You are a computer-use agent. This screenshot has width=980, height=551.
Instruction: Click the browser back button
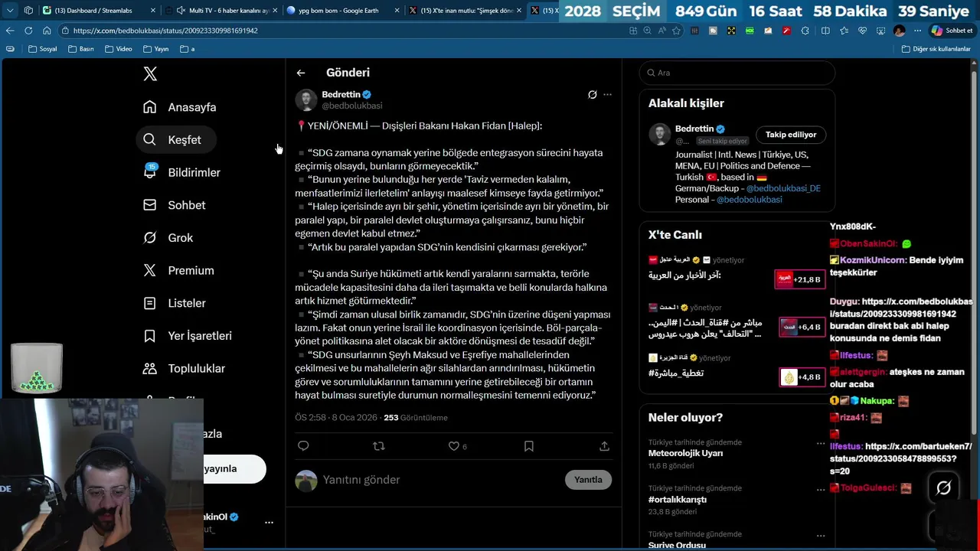(10, 31)
